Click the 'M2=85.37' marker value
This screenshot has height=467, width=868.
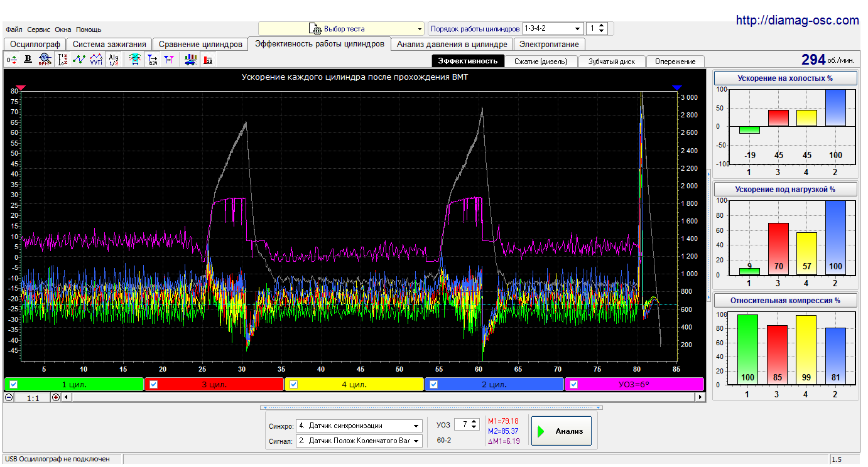[x=503, y=431]
